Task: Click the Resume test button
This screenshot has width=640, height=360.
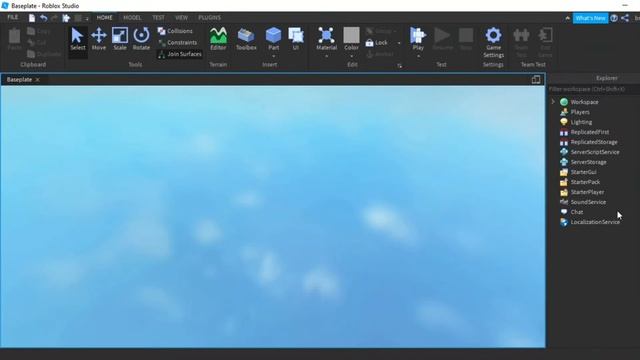Action: click(x=442, y=39)
